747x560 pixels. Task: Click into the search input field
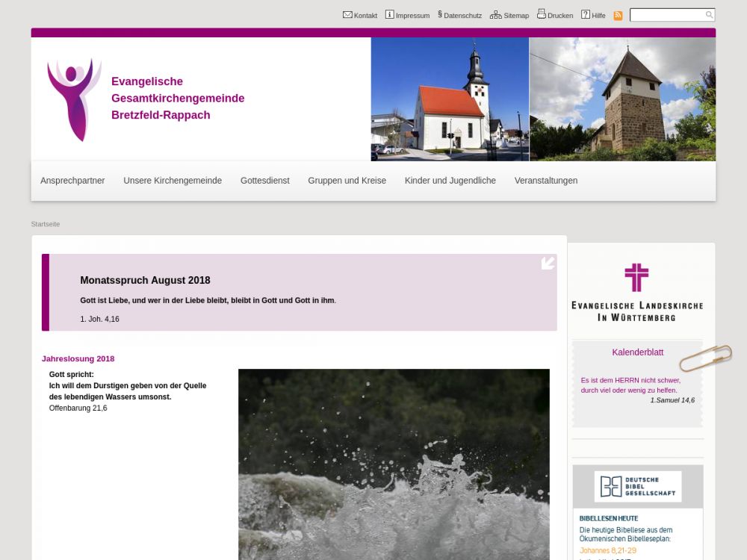[666, 15]
